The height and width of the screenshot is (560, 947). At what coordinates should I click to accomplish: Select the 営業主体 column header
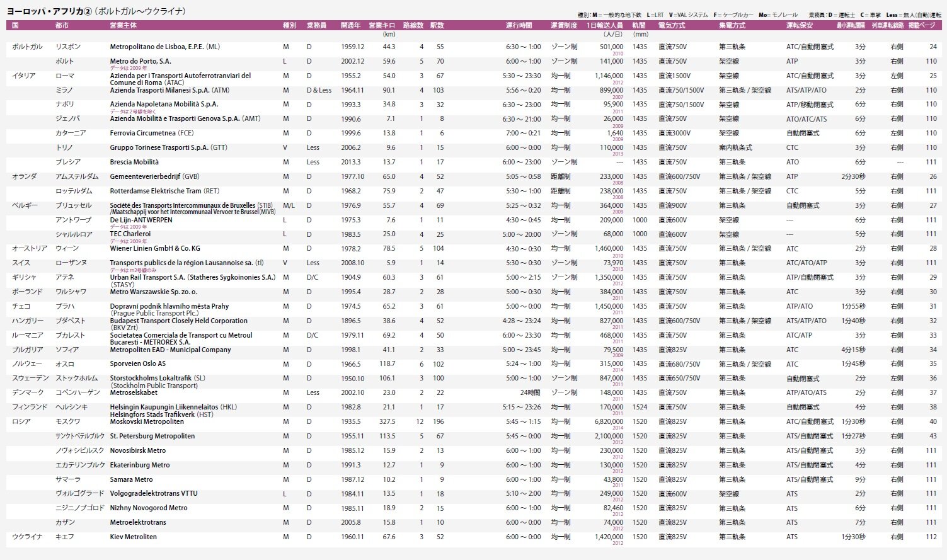pos(123,25)
